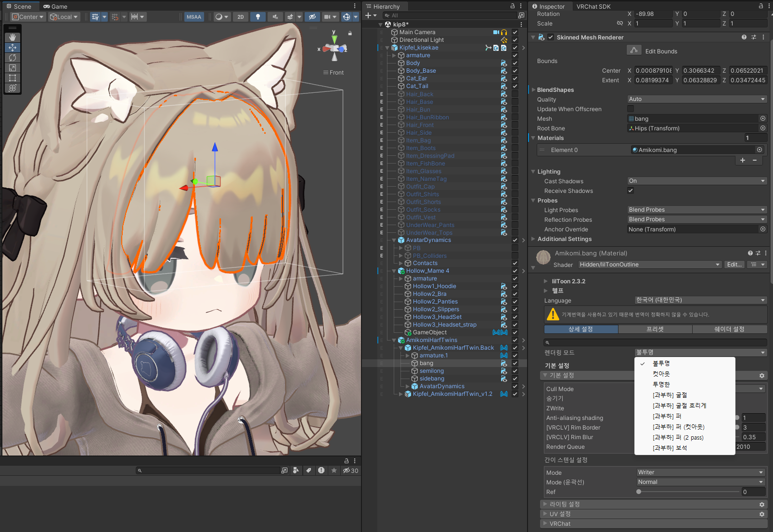Viewport: 773px width, 532px height.
Task: Select Directional Light in Hierarchy
Action: [x=422, y=40]
